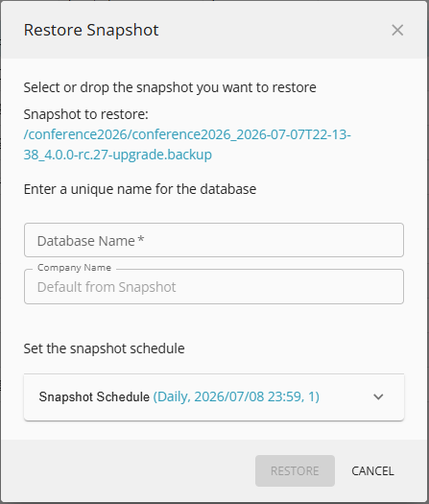The image size is (429, 504).
Task: Click the empty footer area left of RESTORE
Action: point(129,471)
